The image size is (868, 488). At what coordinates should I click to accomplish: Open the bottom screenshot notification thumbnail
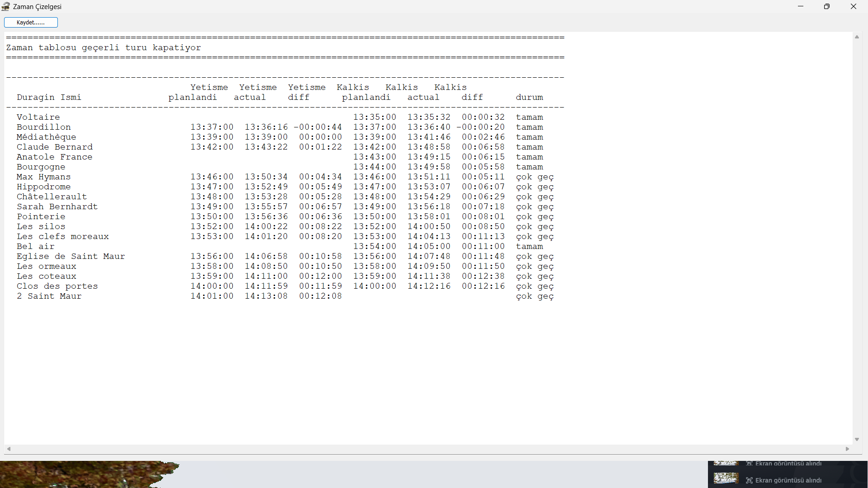[726, 478]
